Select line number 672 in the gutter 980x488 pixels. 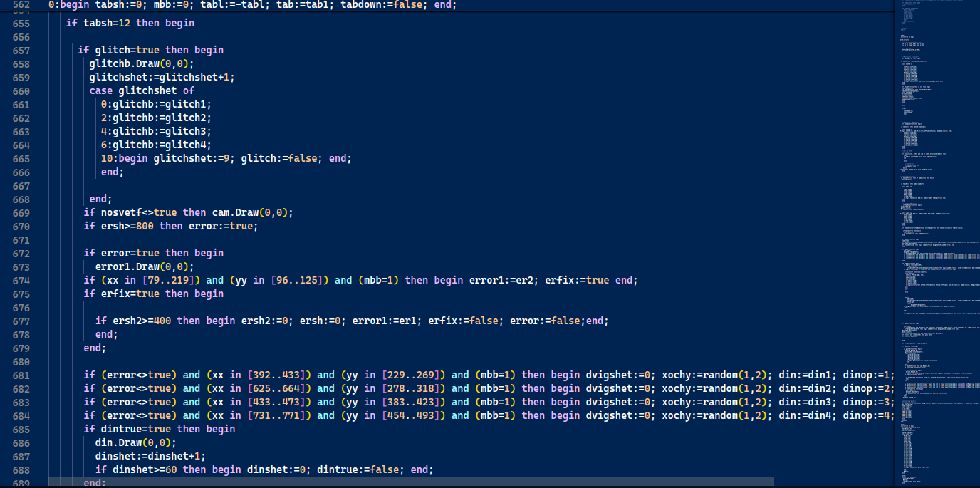21,254
